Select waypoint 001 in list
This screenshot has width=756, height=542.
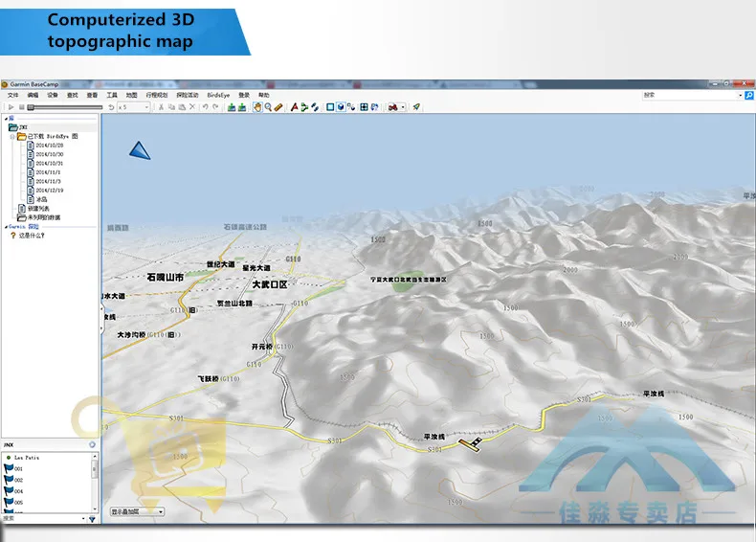[x=13, y=468]
